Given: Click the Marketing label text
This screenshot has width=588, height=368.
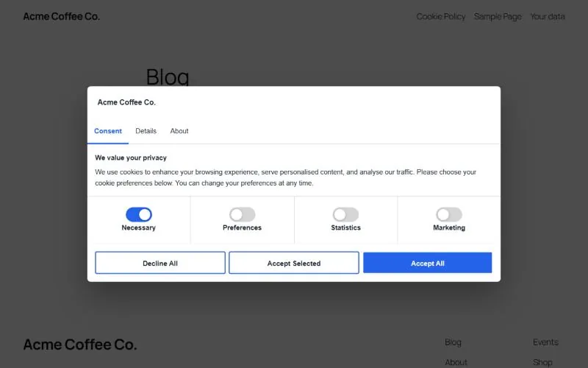Looking at the screenshot, I should [x=449, y=227].
